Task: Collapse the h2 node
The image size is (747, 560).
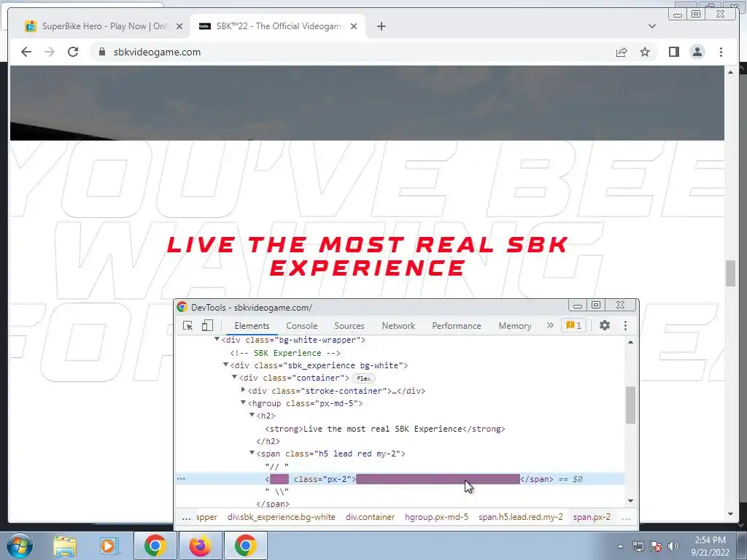Action: [x=252, y=415]
